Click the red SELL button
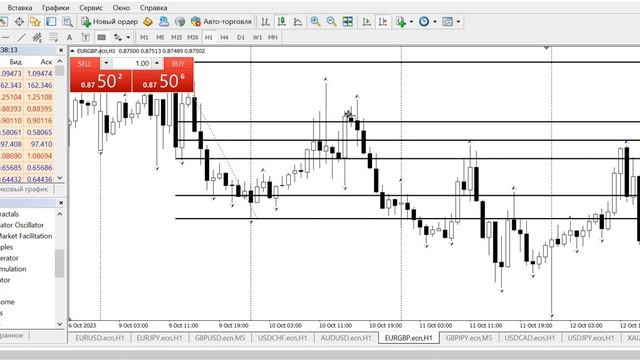 click(x=85, y=64)
